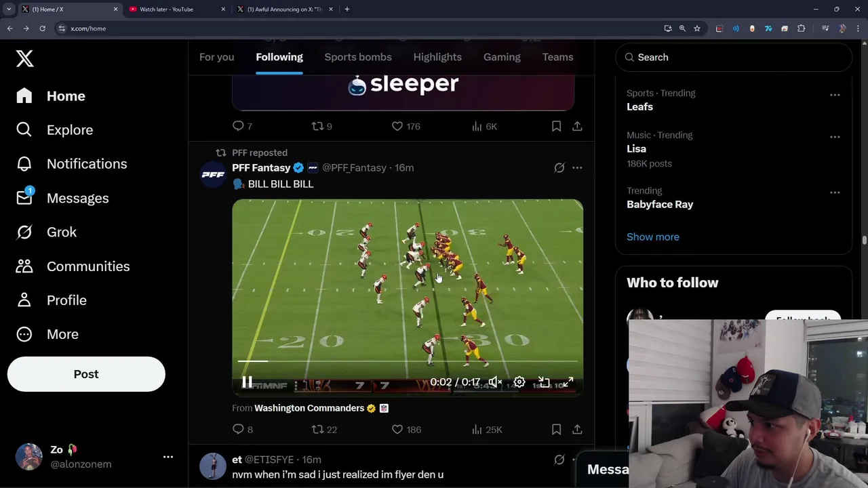Pause the PFF Fantasy video

pyautogui.click(x=248, y=382)
